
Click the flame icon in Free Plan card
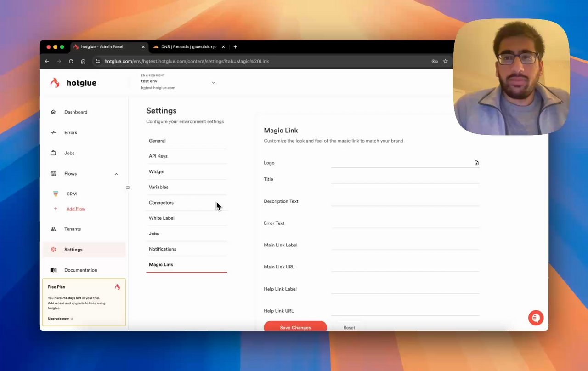click(x=117, y=287)
